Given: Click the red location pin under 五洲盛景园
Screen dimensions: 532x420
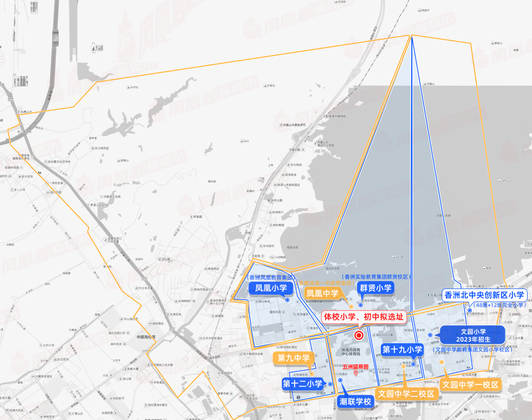Looking at the screenshot, I should (356, 373).
